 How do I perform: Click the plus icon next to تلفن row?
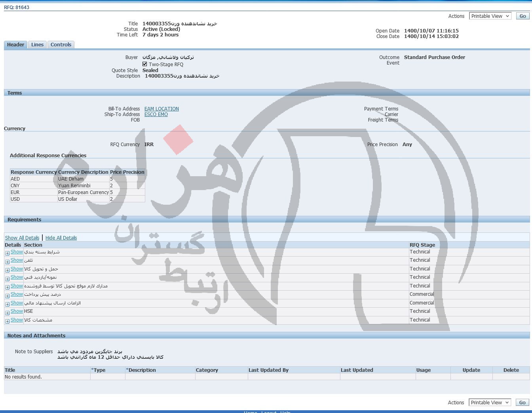coord(7,262)
